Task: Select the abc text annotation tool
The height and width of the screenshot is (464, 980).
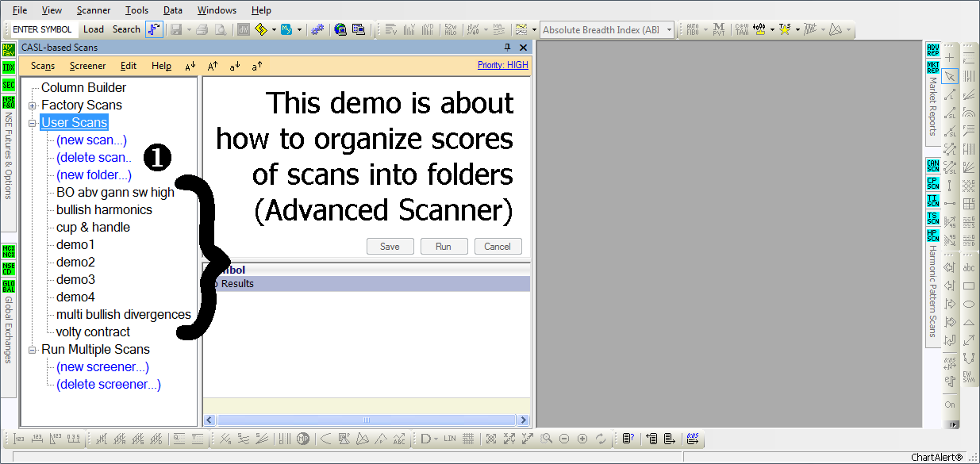Action: click(x=969, y=268)
